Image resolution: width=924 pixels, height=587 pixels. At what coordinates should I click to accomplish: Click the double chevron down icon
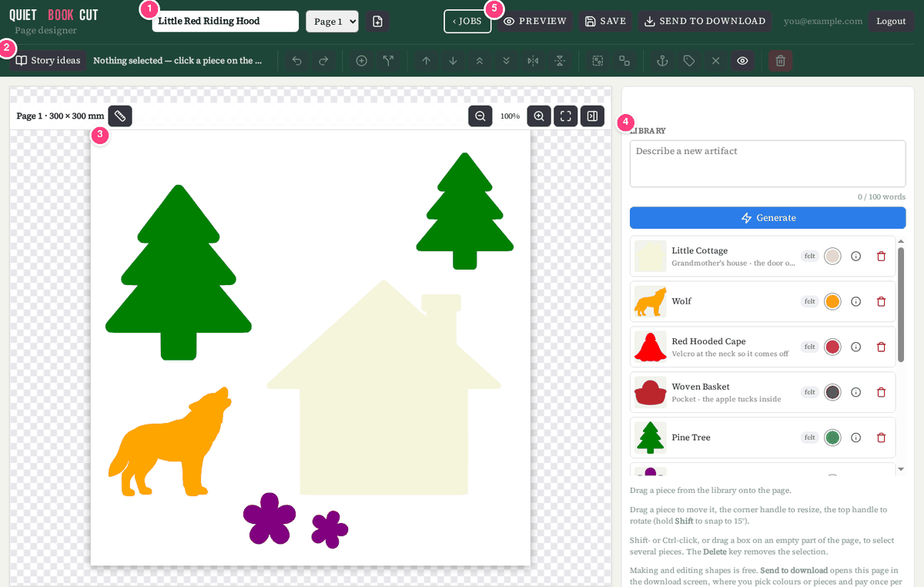coord(506,60)
